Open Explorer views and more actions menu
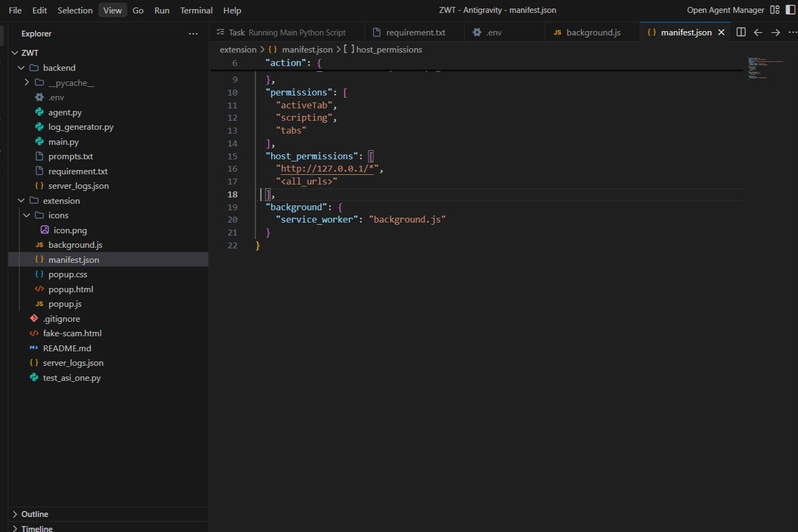Screen dimensions: 798x532 (x=193, y=34)
